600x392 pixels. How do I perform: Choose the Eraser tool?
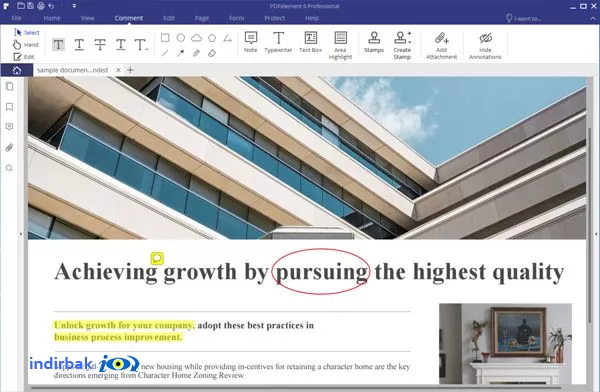pos(212,53)
